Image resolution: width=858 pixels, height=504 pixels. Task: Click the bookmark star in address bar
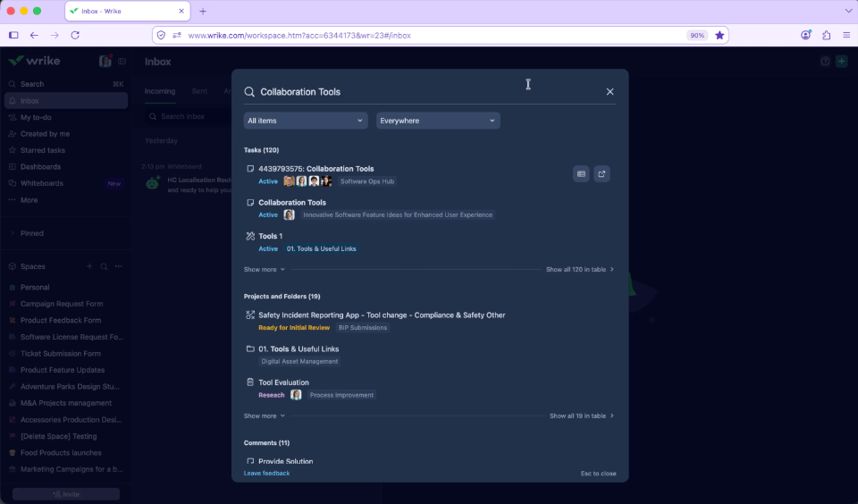click(x=719, y=35)
